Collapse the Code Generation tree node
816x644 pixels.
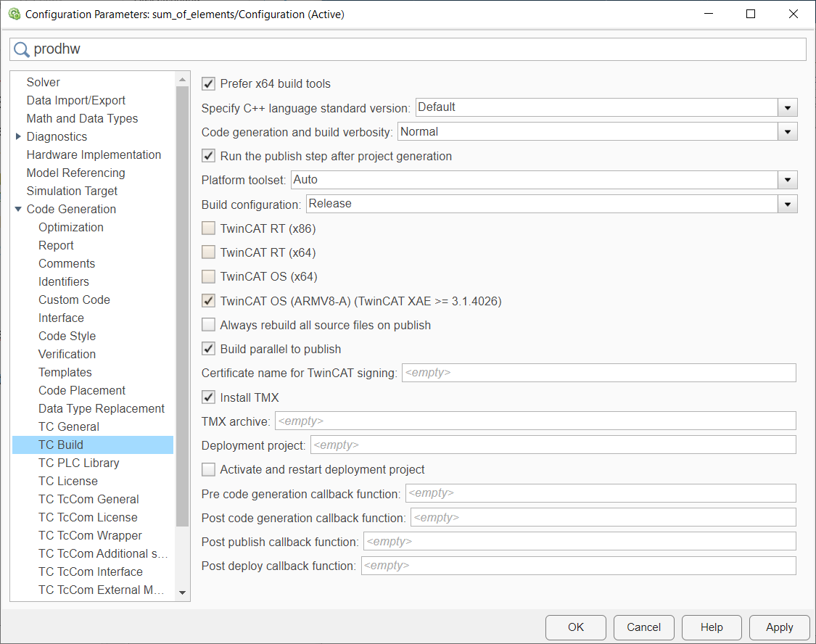coord(18,209)
